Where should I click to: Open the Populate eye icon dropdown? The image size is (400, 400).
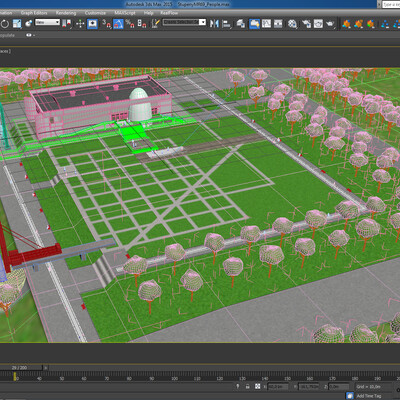(x=30, y=35)
